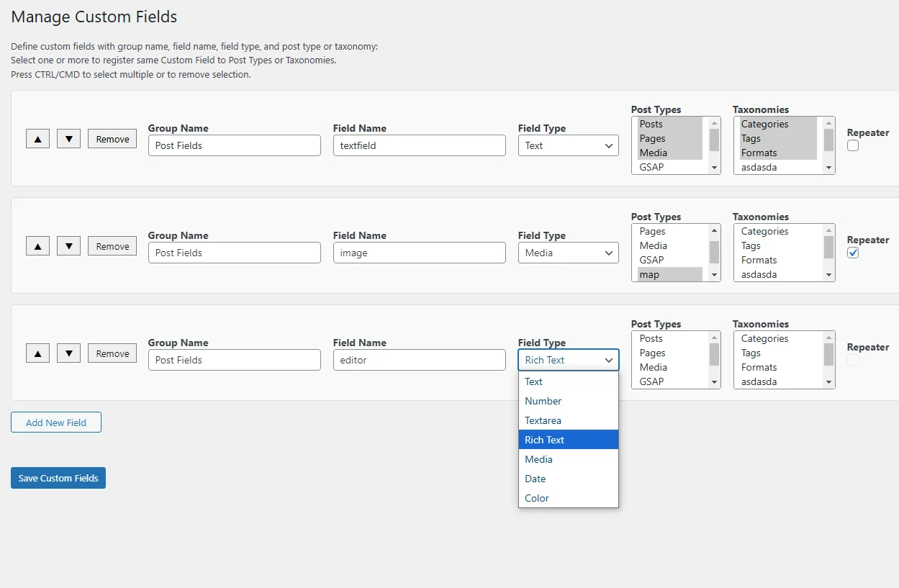Image resolution: width=899 pixels, height=588 pixels.
Task: Enable Repeater for the textfield row
Action: [853, 145]
